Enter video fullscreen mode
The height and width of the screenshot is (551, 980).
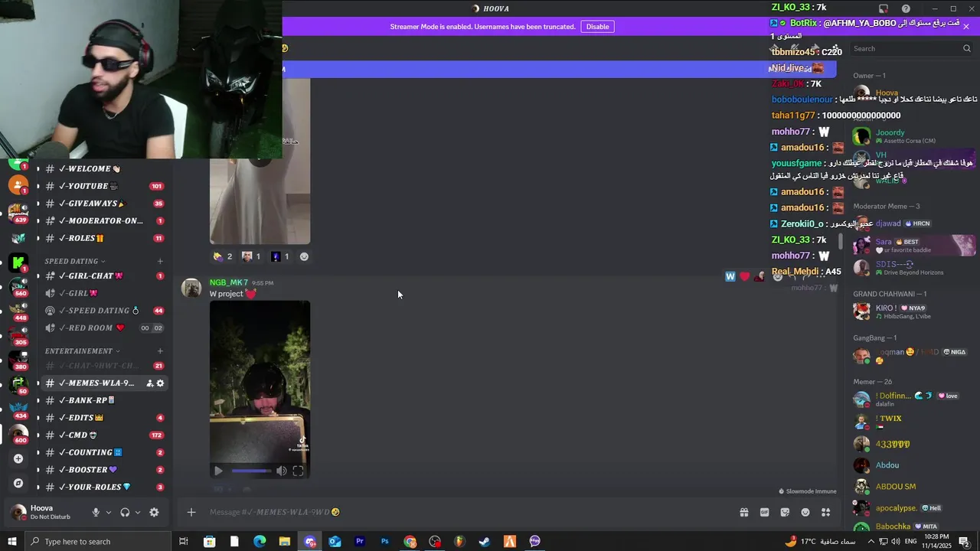298,471
